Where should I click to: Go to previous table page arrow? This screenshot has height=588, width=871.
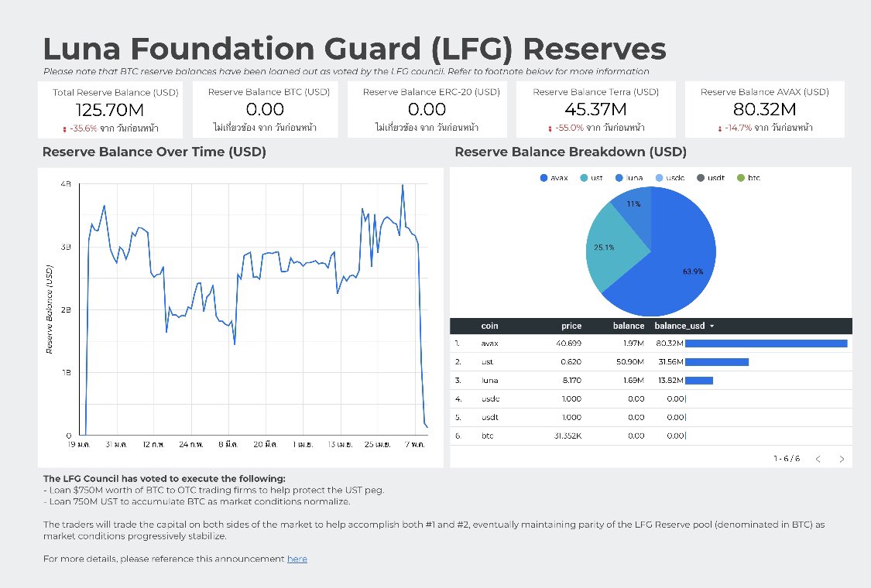(818, 459)
